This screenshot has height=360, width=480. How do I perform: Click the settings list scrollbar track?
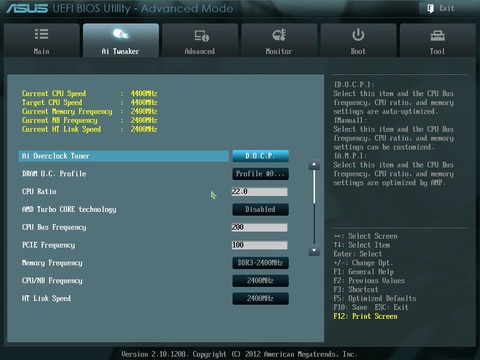314,208
